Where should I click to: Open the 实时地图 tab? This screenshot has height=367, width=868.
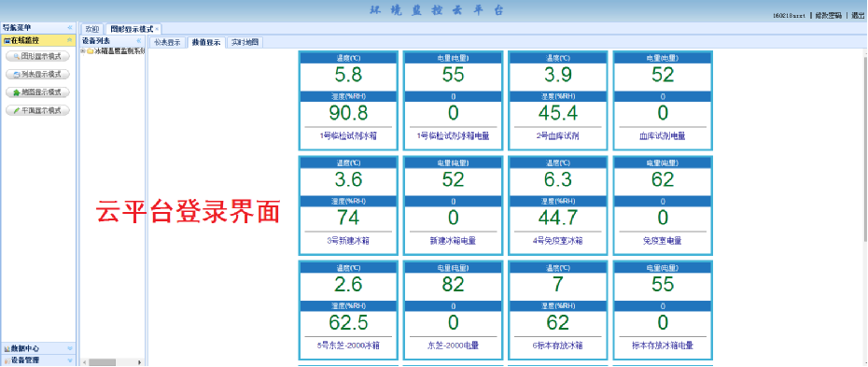point(245,42)
